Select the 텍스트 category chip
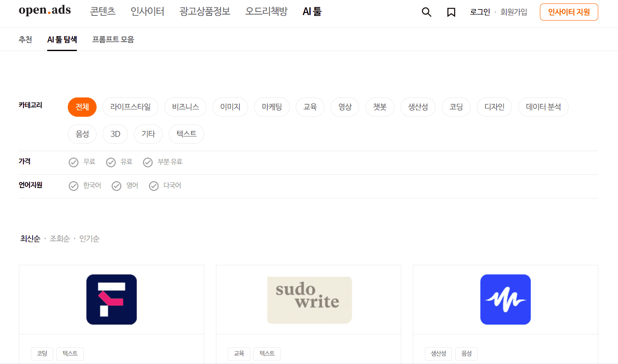This screenshot has width=618, height=364. (186, 134)
